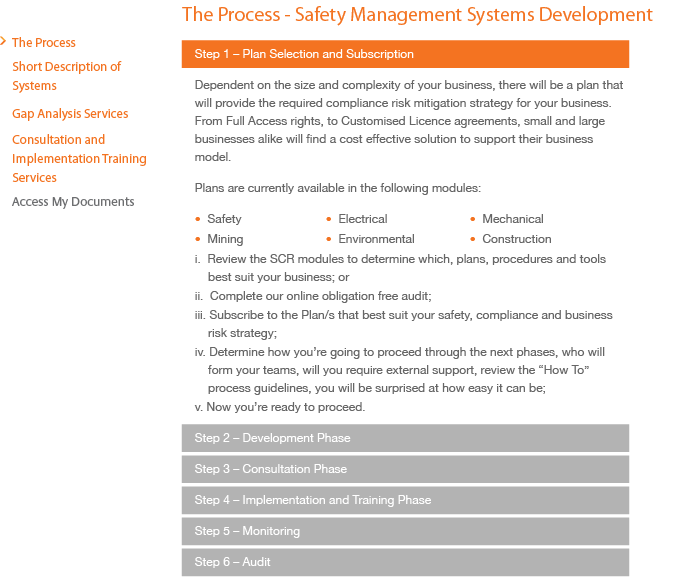This screenshot has height=579, width=675.
Task: Click 'Plans are currently available' sentence
Action: pyautogui.click(x=338, y=188)
